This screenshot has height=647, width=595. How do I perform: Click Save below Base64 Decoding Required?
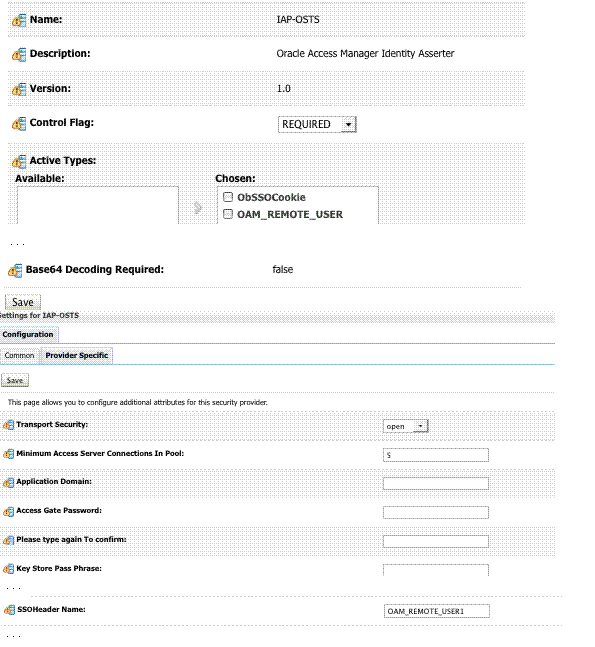pos(23,302)
